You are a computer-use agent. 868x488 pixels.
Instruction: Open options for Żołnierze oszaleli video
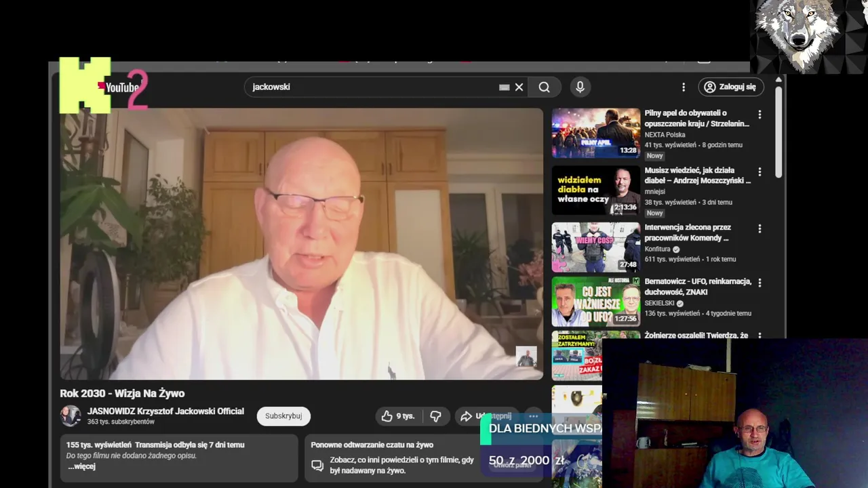(759, 335)
